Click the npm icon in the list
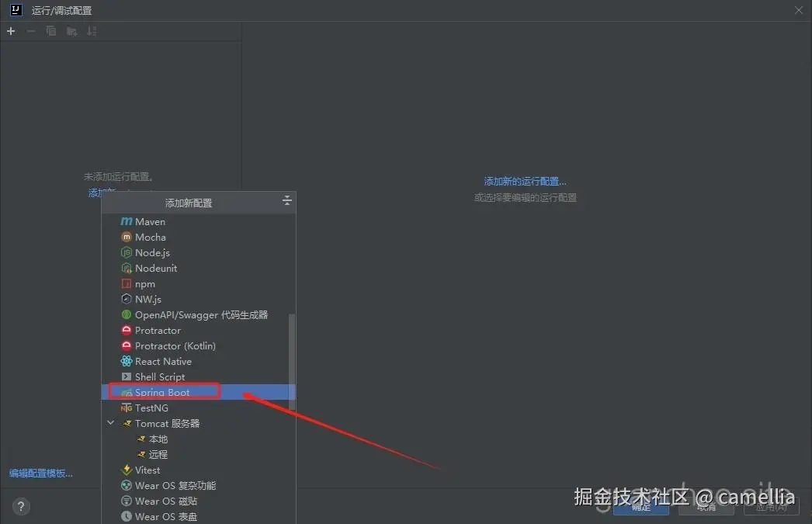 (127, 284)
